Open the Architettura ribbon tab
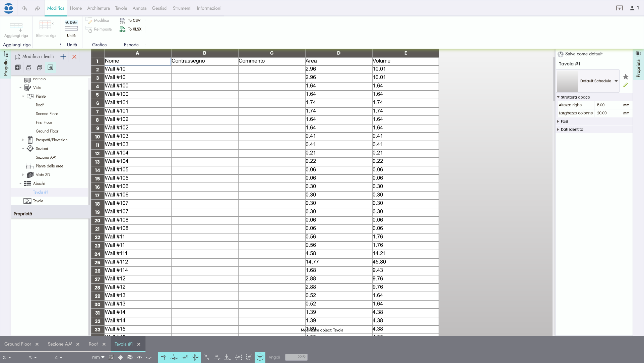 point(98,8)
